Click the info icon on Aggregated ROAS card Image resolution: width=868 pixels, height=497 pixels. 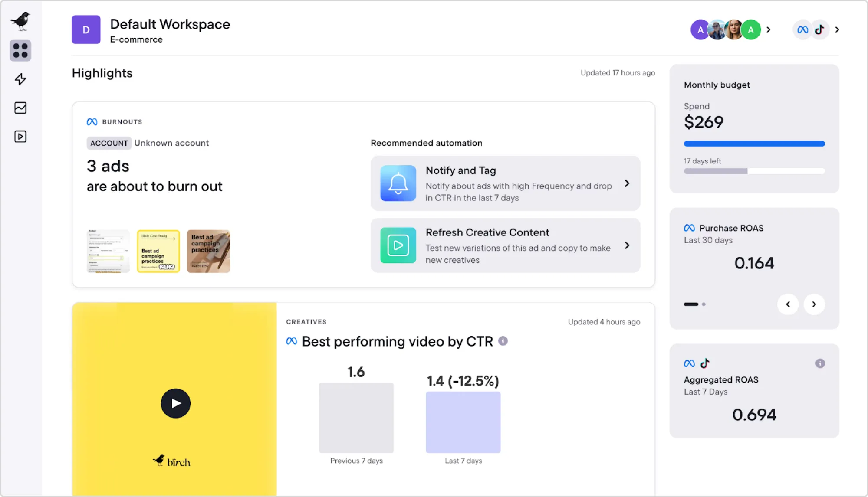pyautogui.click(x=819, y=363)
